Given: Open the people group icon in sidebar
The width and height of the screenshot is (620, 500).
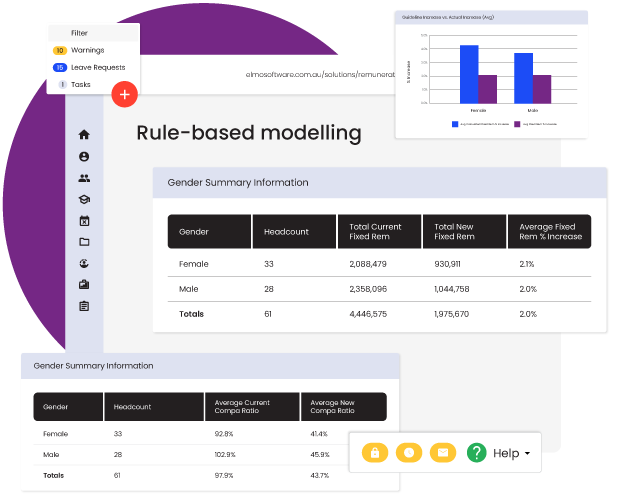Looking at the screenshot, I should (x=84, y=178).
